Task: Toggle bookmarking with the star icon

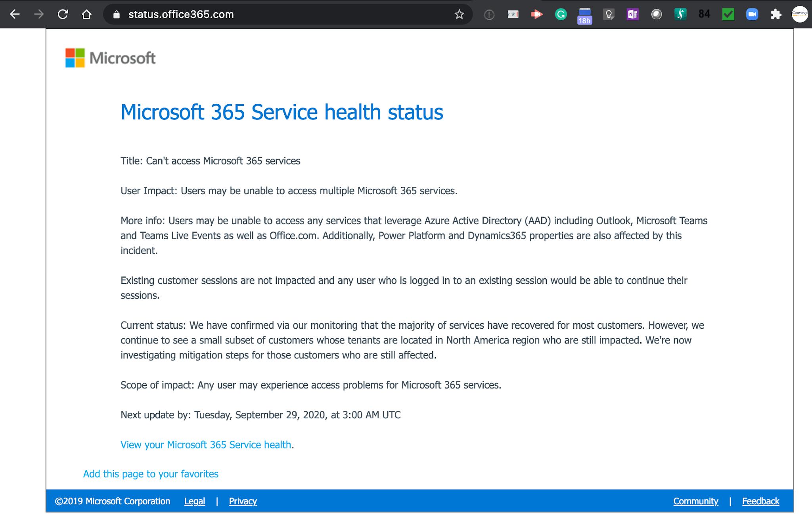Action: 459,14
